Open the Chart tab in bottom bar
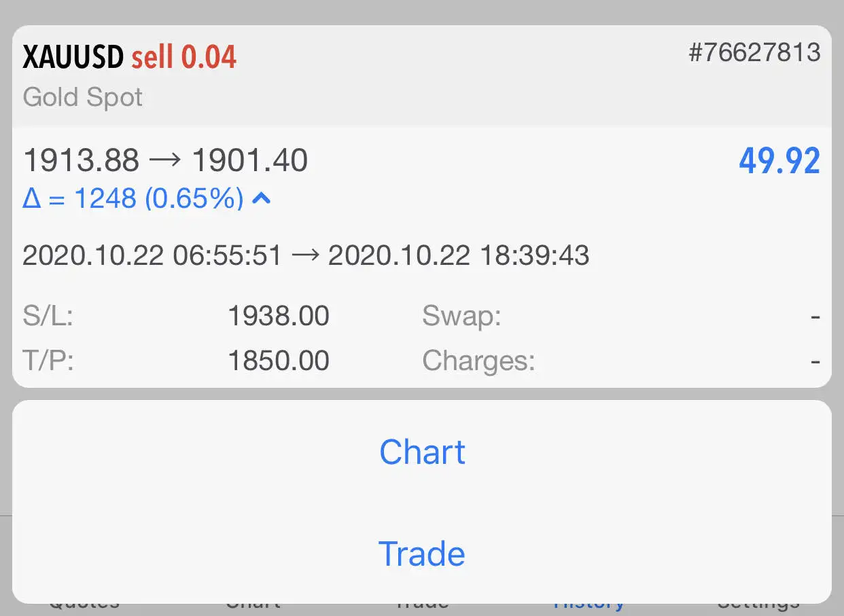The width and height of the screenshot is (844, 616). coord(253,605)
